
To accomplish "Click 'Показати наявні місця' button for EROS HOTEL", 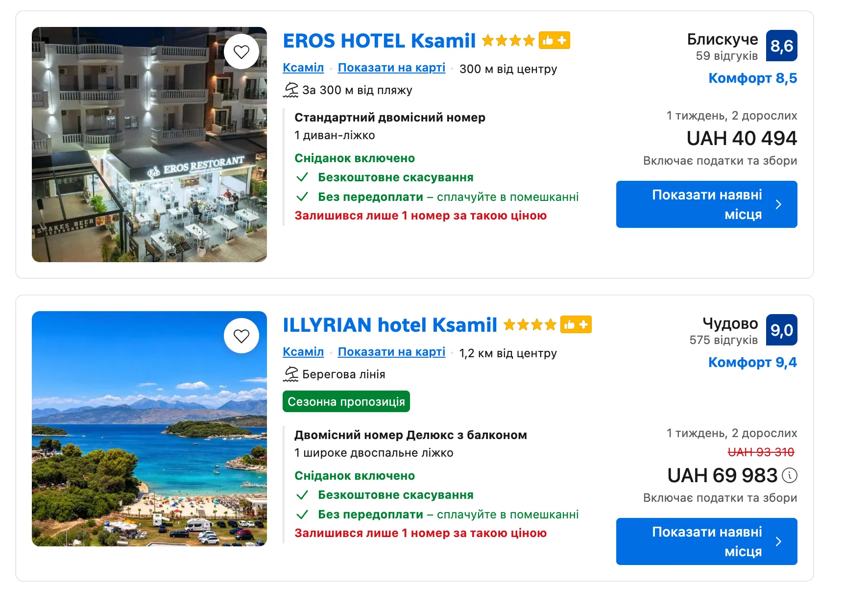I will point(707,204).
